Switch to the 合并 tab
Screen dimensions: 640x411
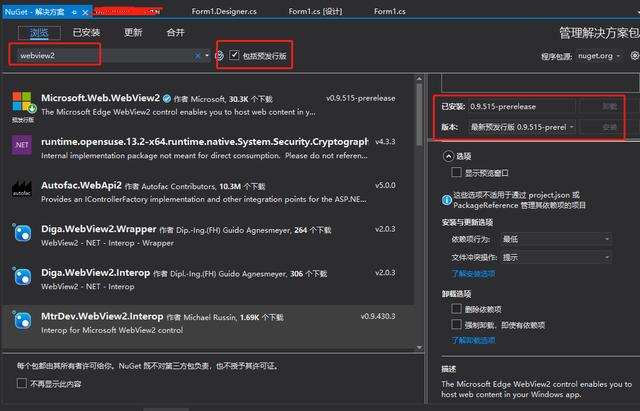(x=176, y=33)
